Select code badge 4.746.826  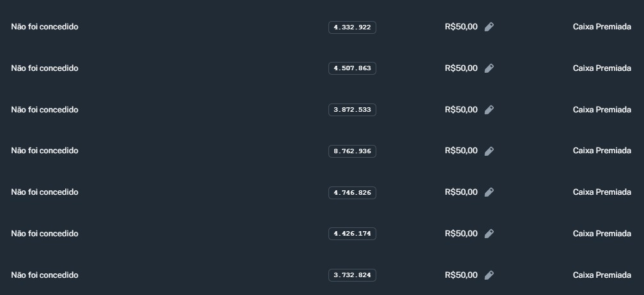(x=352, y=193)
